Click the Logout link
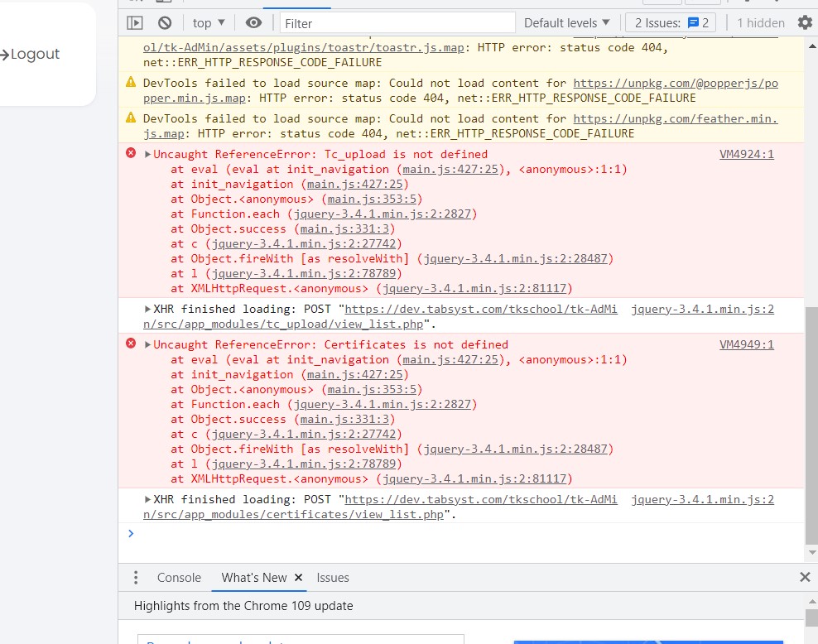The width and height of the screenshot is (818, 644). [31, 55]
